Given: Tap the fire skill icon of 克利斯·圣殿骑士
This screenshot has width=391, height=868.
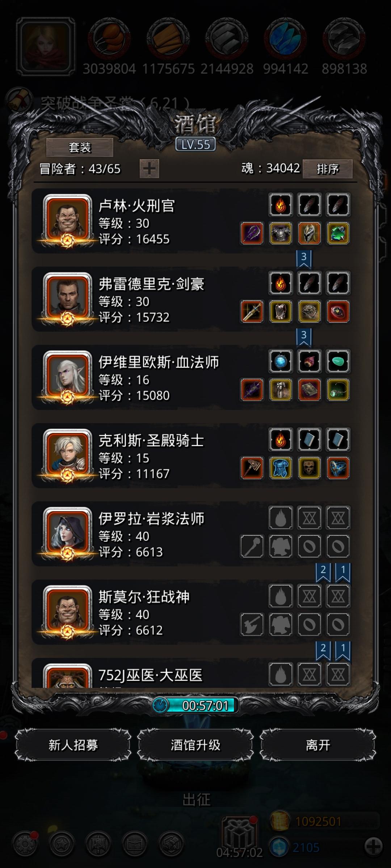Looking at the screenshot, I should [281, 439].
